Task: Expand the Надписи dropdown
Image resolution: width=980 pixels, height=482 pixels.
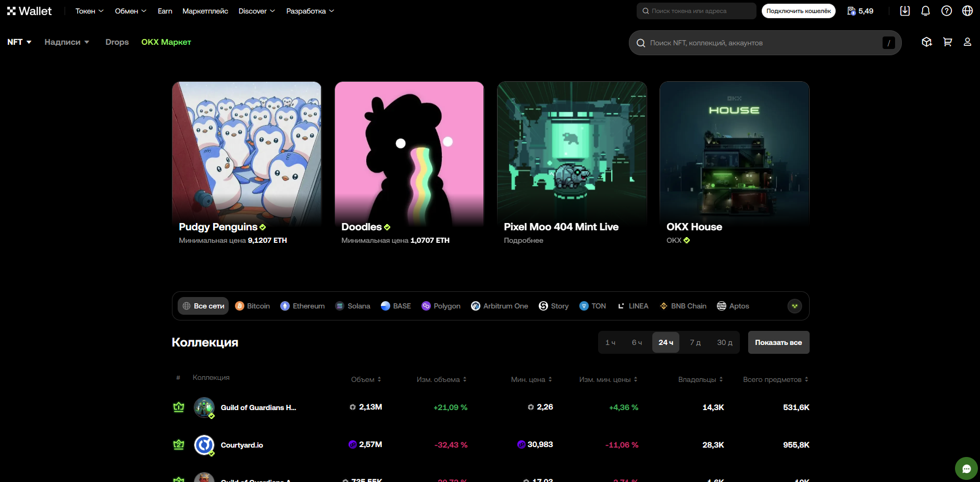Action: [67, 42]
